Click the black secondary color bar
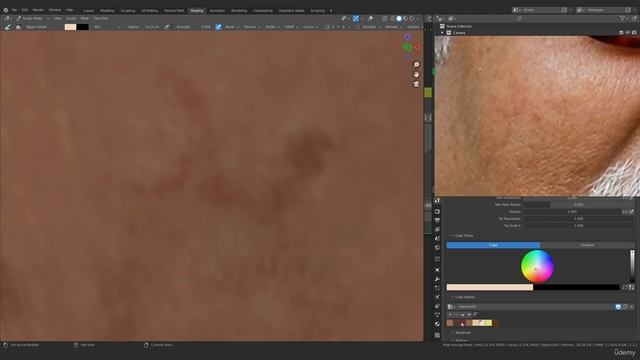This screenshot has width=640, height=360. point(576,287)
